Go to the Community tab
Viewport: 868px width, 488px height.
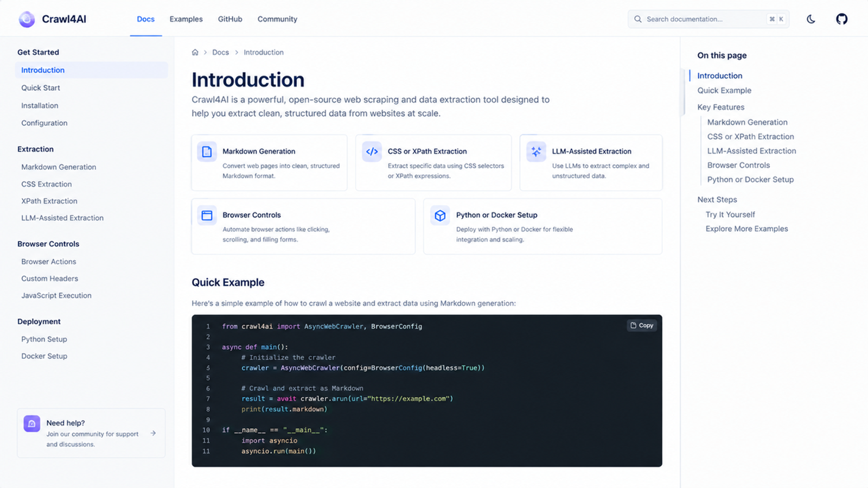277,19
